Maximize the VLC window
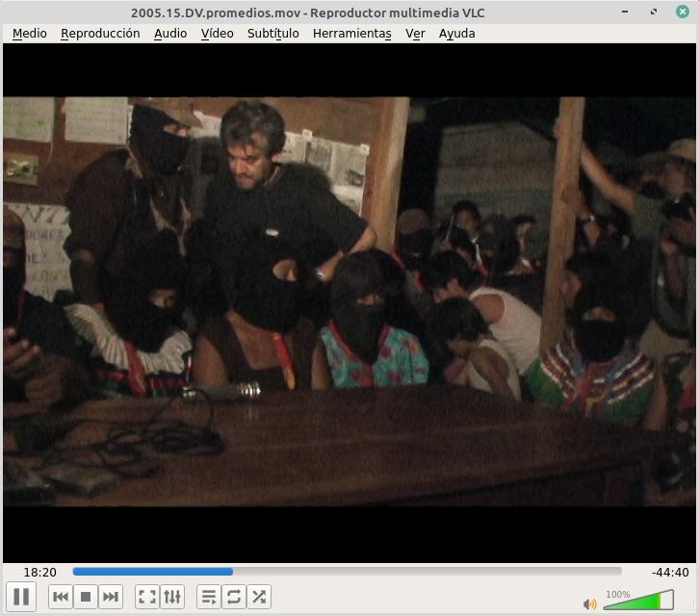699x616 pixels. coord(654,12)
